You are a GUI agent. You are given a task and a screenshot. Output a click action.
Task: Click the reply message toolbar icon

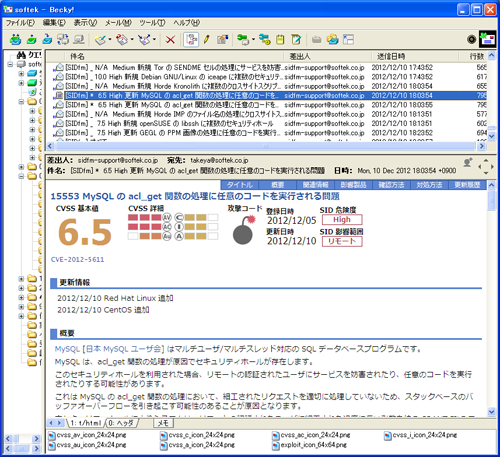pos(122,40)
